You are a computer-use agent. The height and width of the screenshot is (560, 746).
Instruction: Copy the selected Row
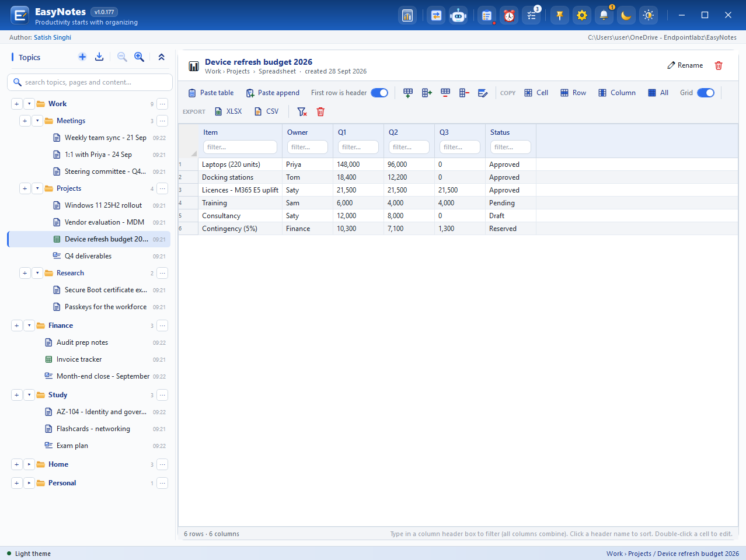pos(573,93)
